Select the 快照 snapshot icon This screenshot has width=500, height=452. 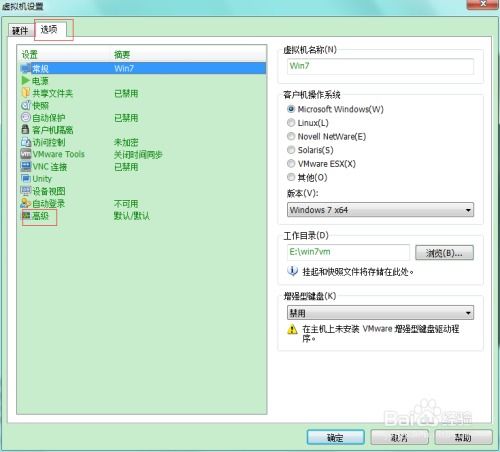tap(25, 105)
